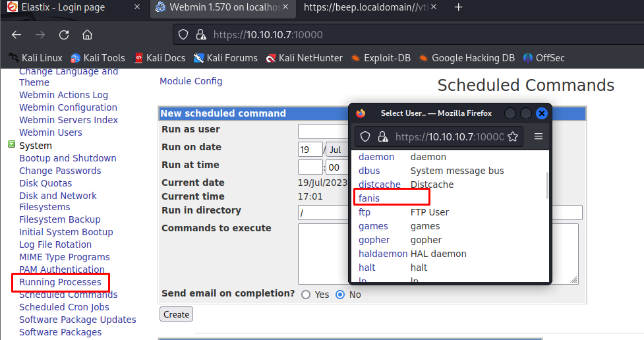Open Webmin Configuration in sidebar

tap(68, 107)
